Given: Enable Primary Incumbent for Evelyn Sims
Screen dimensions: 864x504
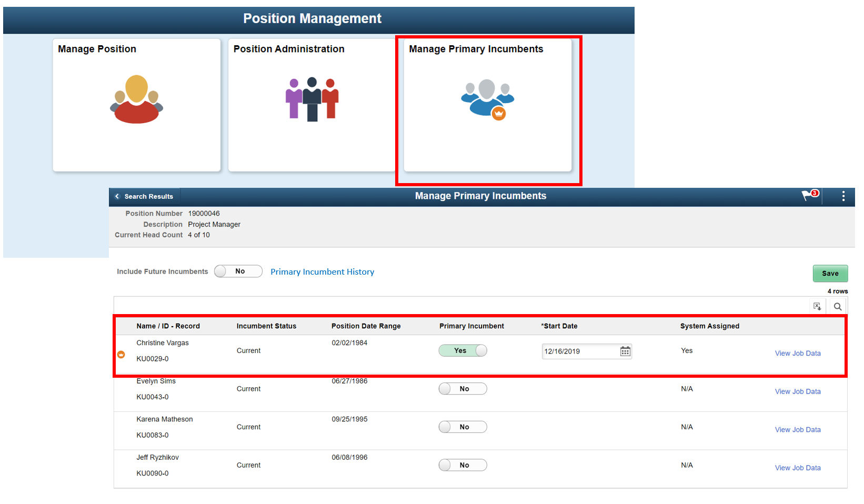Looking at the screenshot, I should click(x=463, y=389).
